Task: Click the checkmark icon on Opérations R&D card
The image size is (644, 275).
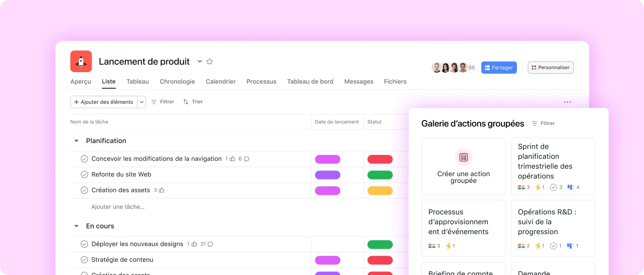Action: 553,246
